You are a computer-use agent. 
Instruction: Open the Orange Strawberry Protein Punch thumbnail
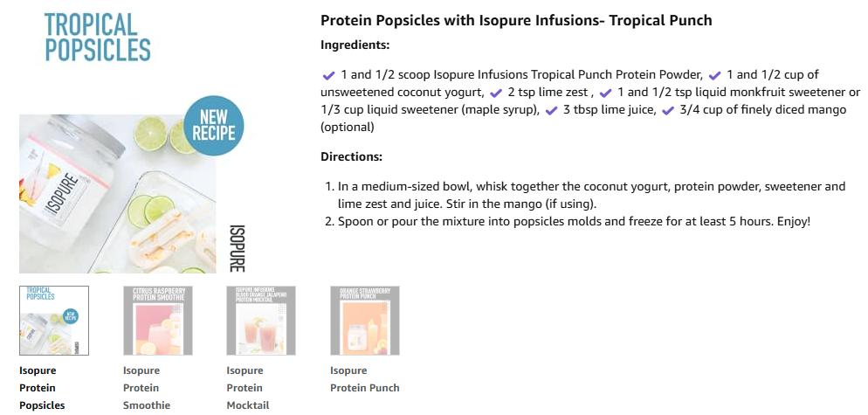coord(365,321)
